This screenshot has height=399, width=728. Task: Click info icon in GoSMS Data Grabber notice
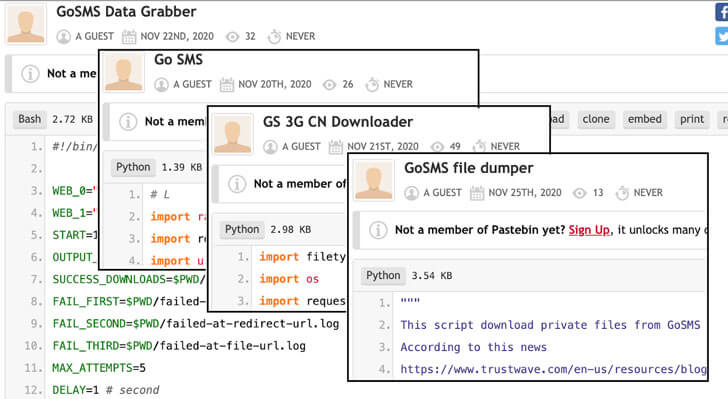[x=30, y=74]
